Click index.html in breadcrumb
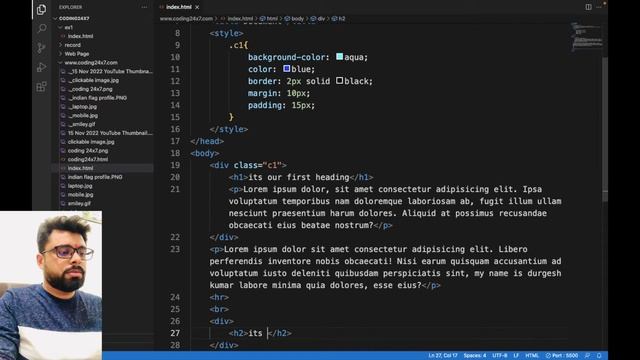Viewport: 640px width, 360px height. (240, 19)
